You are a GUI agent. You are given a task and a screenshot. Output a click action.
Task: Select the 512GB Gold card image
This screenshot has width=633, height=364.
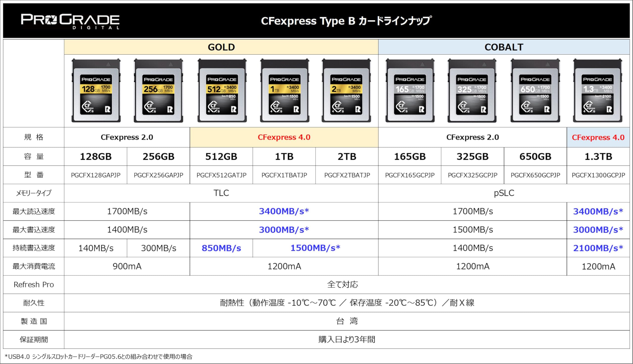click(222, 91)
